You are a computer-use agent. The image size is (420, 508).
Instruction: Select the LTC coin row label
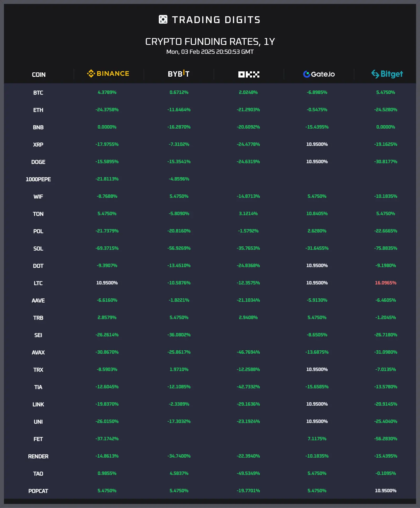[x=38, y=283]
